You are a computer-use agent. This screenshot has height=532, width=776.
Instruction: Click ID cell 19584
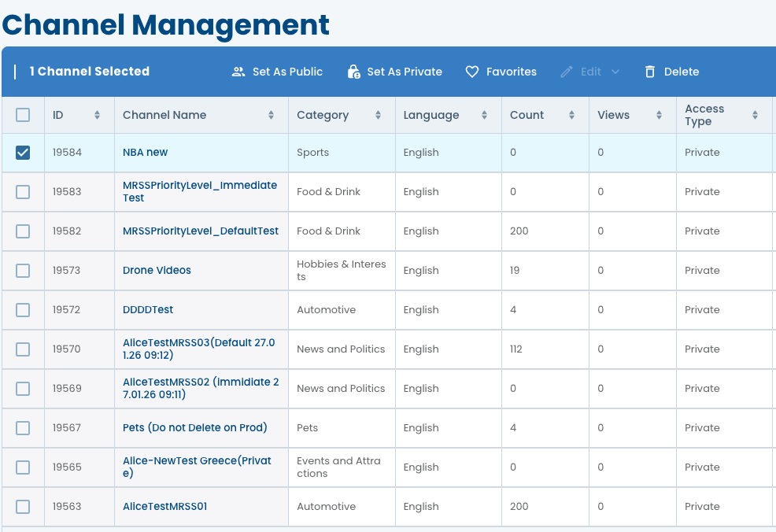[x=68, y=153]
